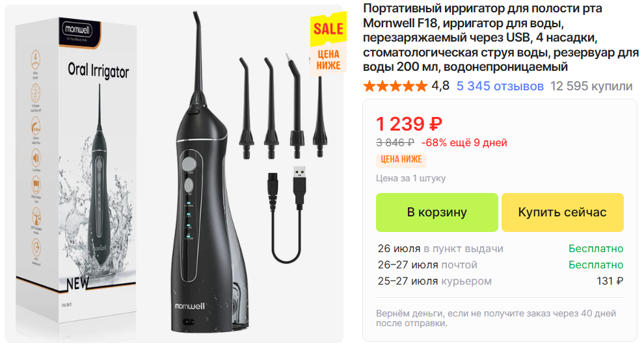
Task: Click the Купить сейчас button
Action: click(562, 212)
